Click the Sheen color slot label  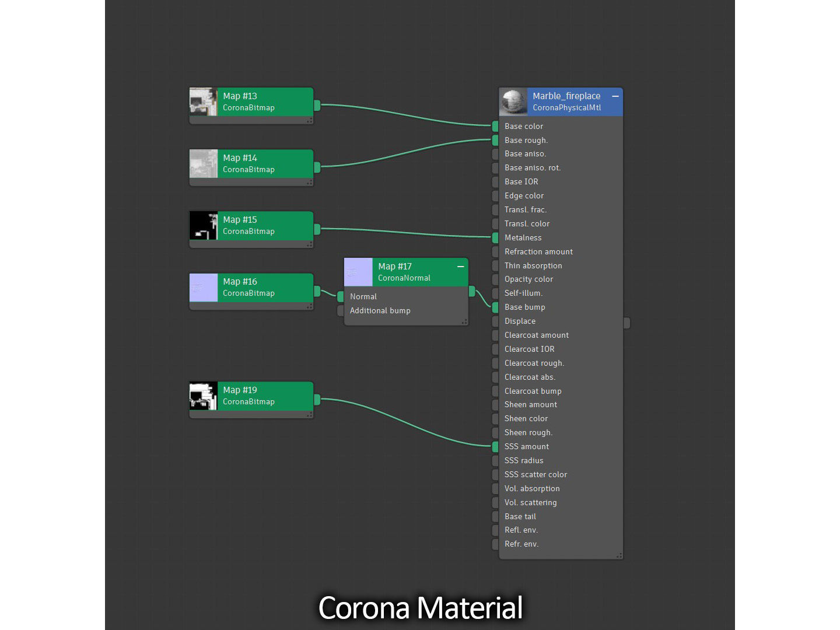click(526, 419)
